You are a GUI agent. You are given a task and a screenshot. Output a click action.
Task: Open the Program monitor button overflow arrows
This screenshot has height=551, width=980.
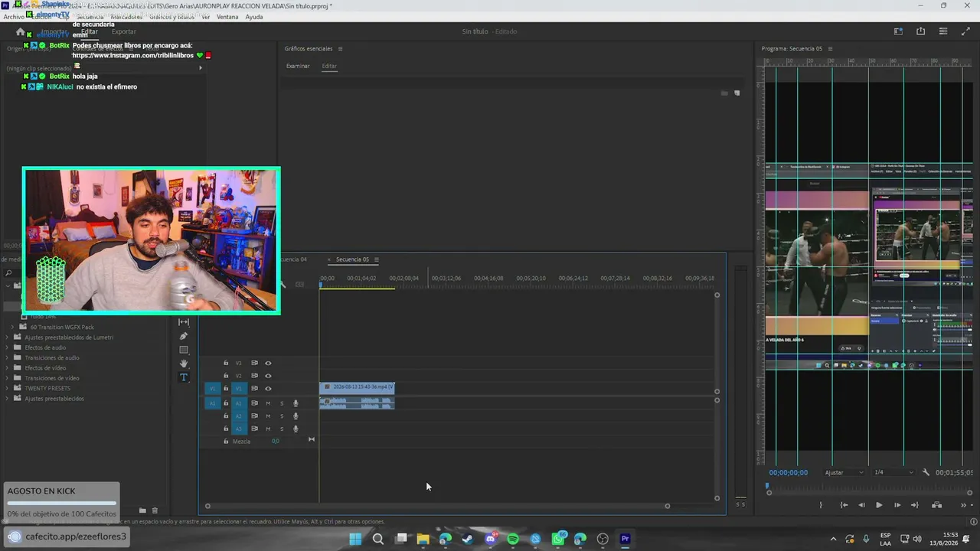(964, 505)
